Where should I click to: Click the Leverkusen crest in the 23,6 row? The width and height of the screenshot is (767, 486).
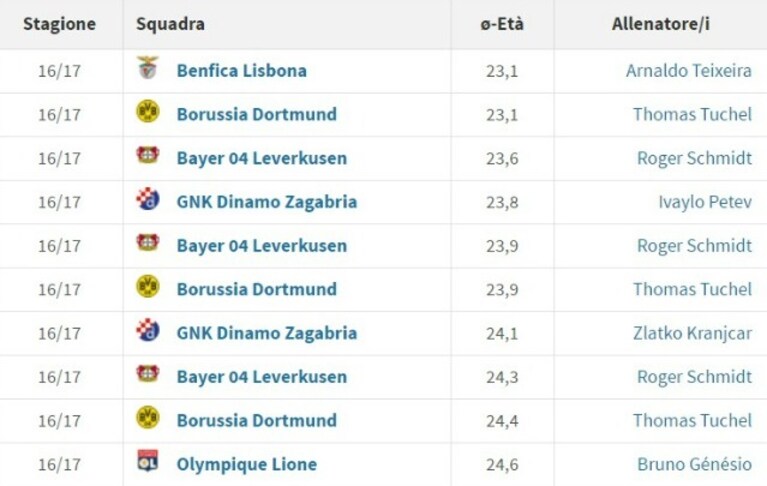[x=148, y=155]
